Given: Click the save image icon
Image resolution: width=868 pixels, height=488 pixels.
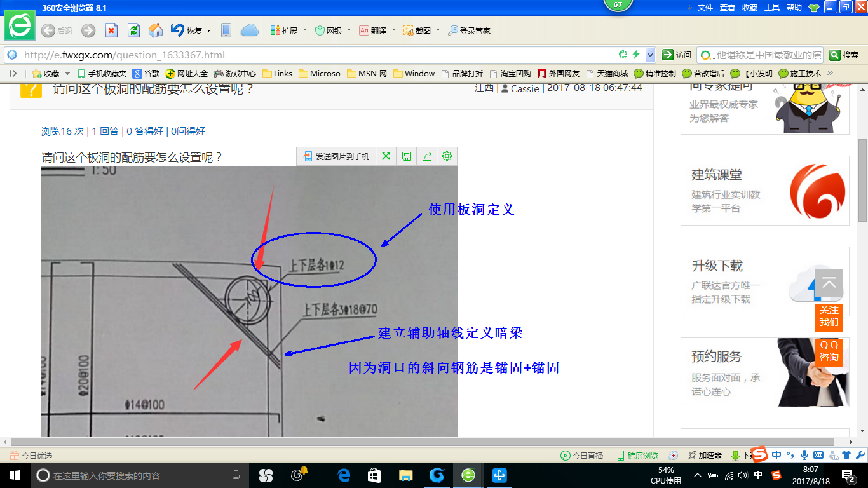Looking at the screenshot, I should tap(406, 156).
